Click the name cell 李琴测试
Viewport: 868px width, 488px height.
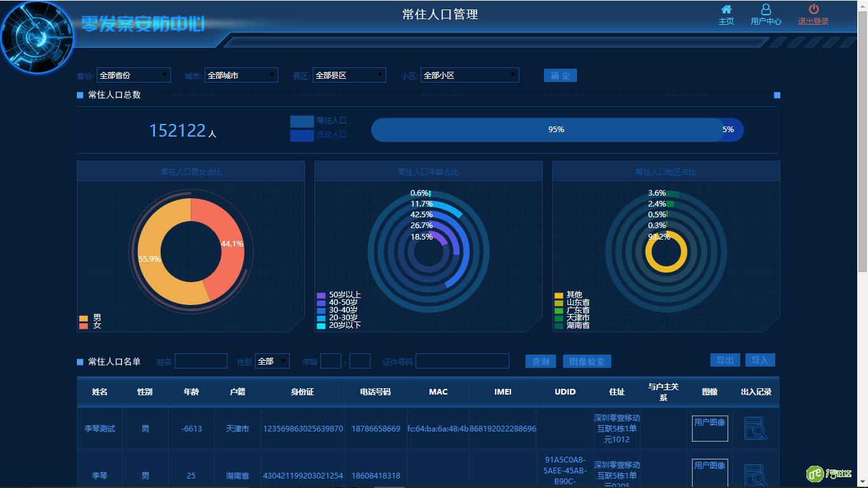pos(100,429)
